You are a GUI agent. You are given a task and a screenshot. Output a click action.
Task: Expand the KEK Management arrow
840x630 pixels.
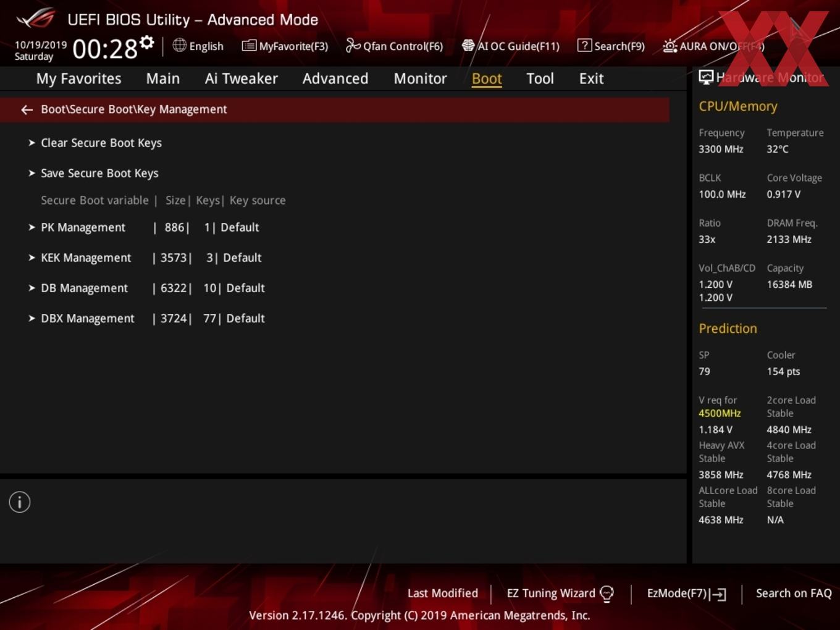pos(31,258)
